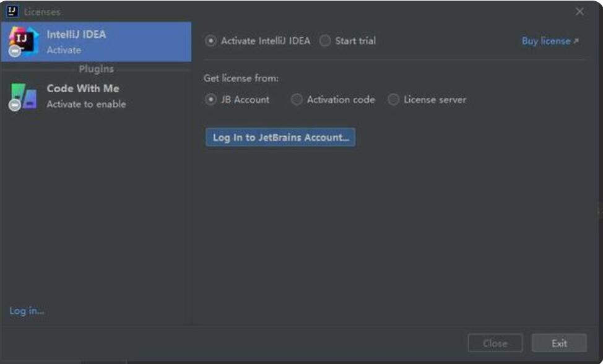Image resolution: width=603 pixels, height=364 pixels.
Task: Click the IJ icon in title bar
Action: click(12, 12)
